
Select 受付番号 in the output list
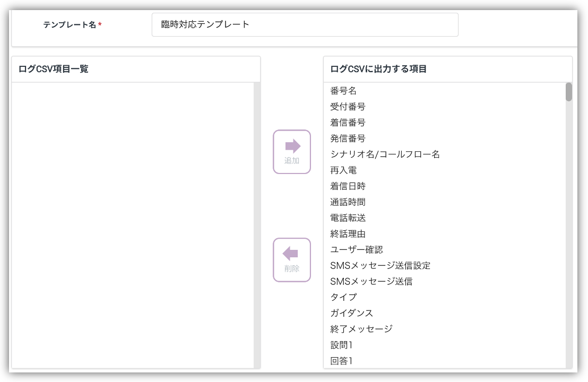point(348,107)
